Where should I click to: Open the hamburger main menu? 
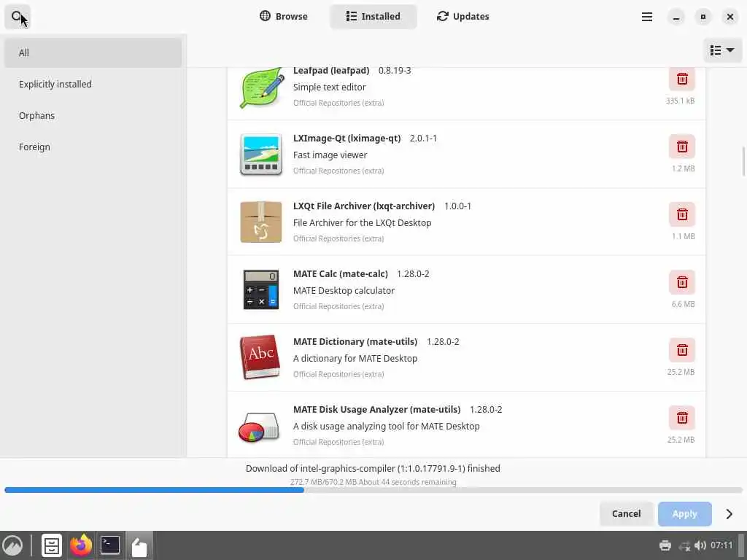646,17
